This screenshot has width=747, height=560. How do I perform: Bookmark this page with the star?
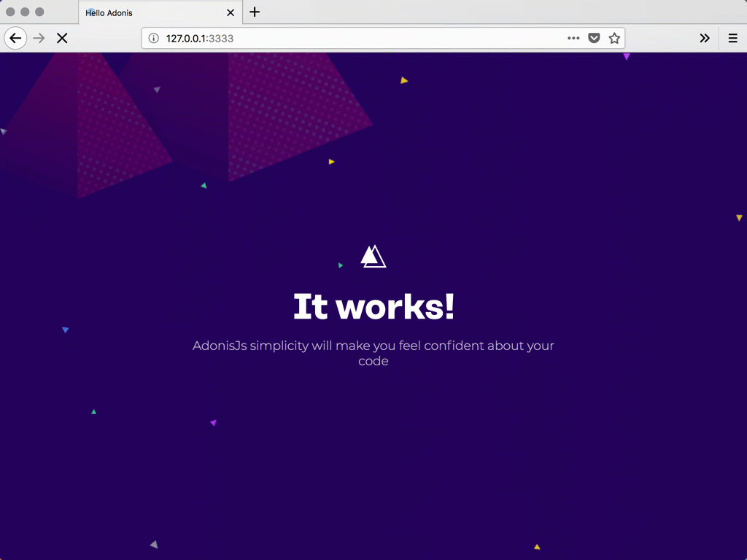point(614,38)
